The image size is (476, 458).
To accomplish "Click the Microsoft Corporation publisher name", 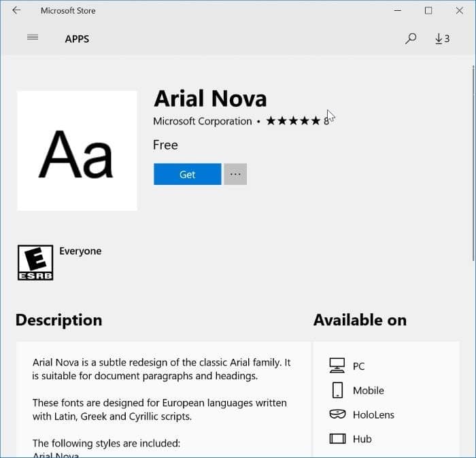I will pyautogui.click(x=203, y=122).
